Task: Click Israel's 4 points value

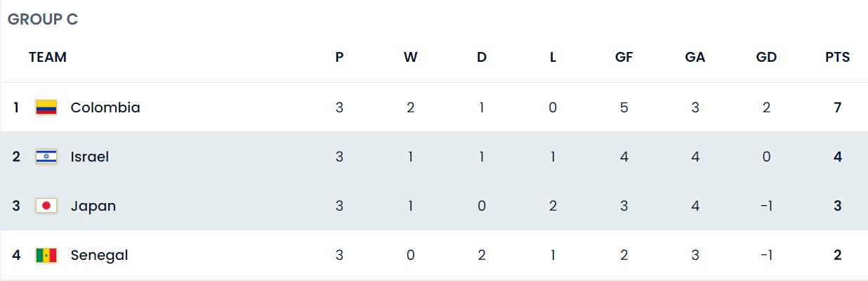Action: tap(838, 157)
